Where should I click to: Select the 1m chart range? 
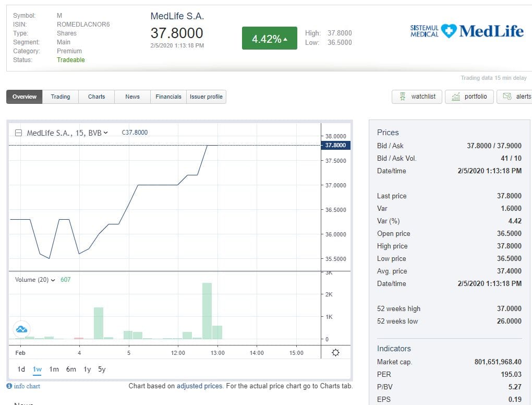(54, 369)
